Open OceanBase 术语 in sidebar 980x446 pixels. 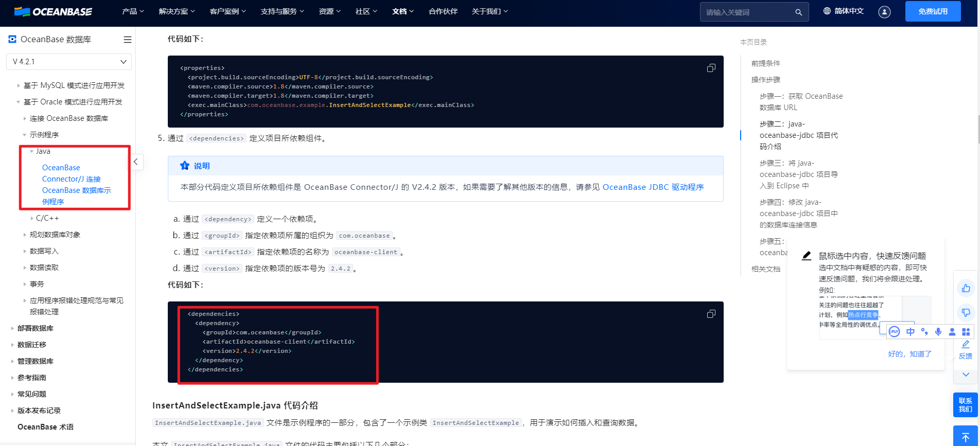point(45,427)
